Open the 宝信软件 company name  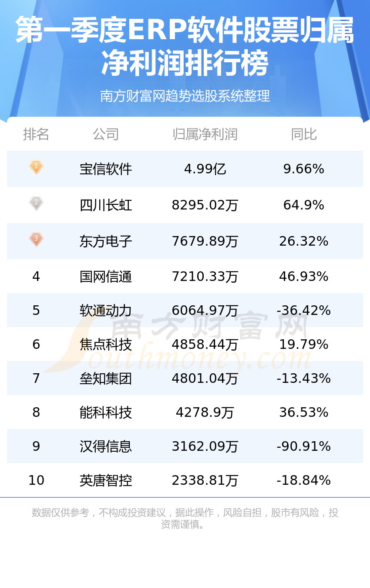pyautogui.click(x=106, y=169)
